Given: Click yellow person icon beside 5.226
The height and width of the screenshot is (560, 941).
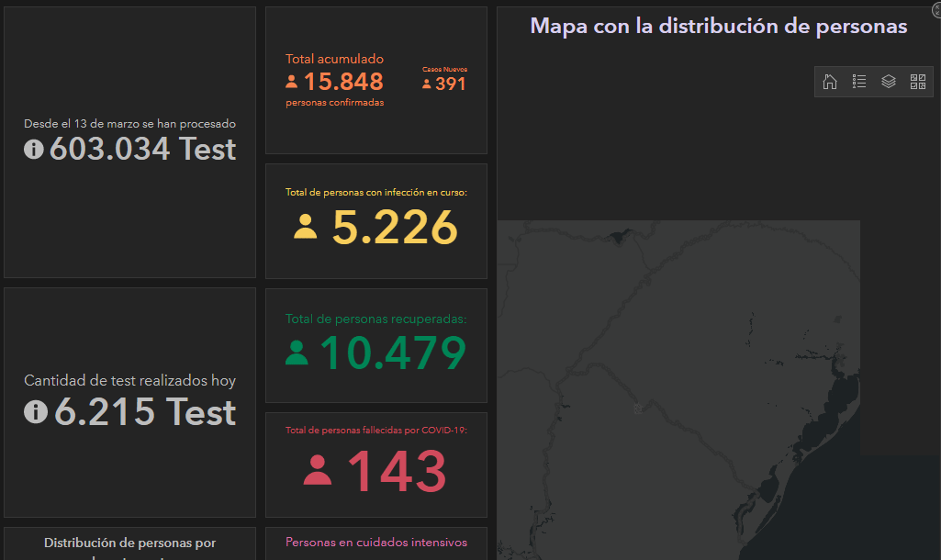Looking at the screenshot, I should point(306,227).
